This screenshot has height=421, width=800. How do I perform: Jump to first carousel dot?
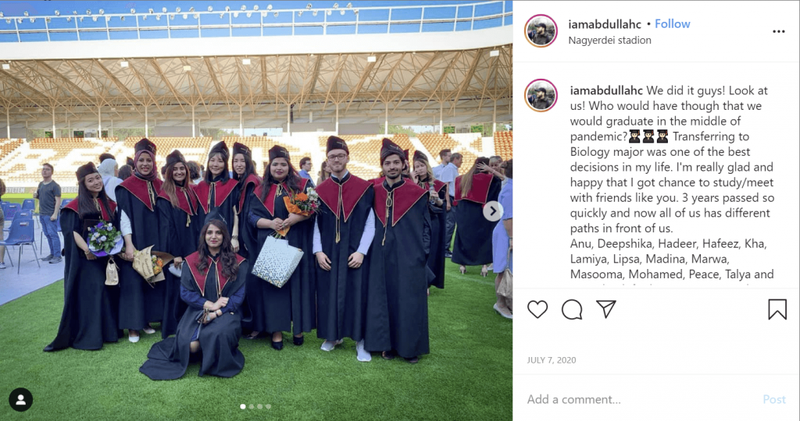[243, 407]
